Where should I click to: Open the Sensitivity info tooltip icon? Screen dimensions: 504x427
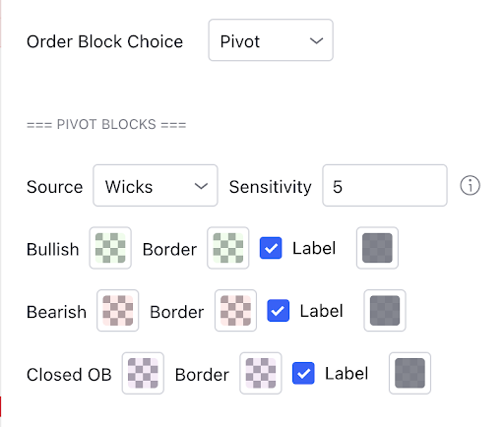click(x=470, y=186)
